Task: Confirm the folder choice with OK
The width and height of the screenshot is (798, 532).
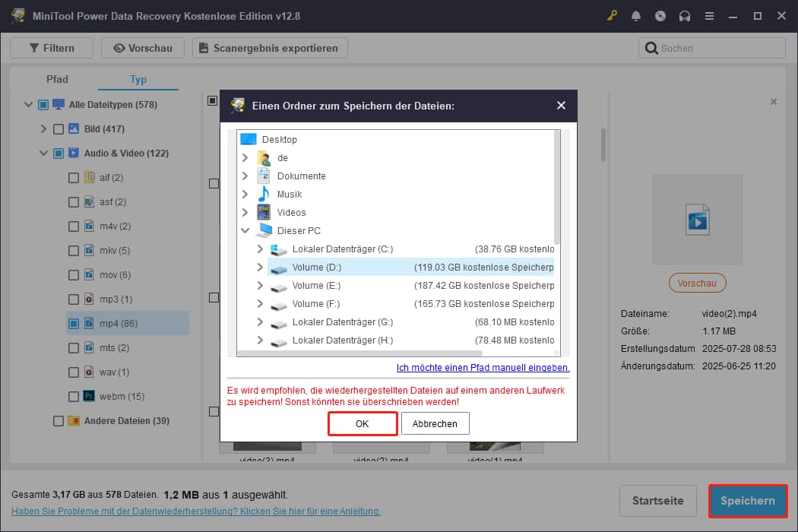Action: (363, 423)
